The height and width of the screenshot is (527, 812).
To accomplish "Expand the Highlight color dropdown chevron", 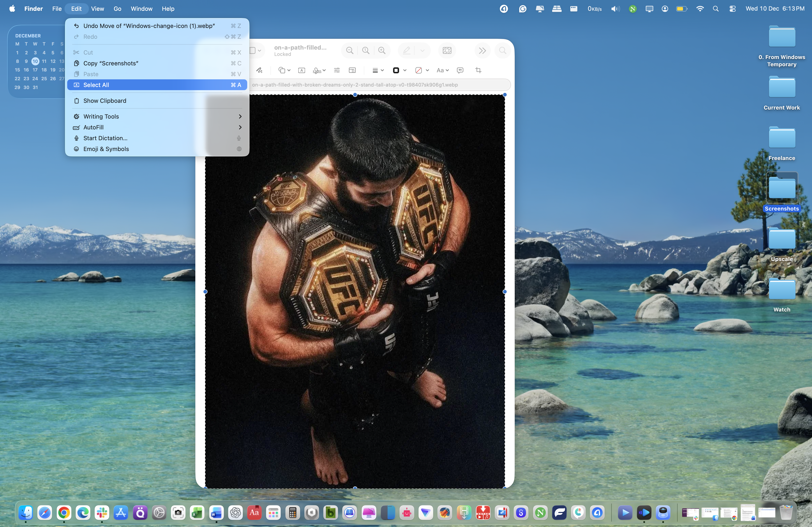I will click(x=422, y=50).
